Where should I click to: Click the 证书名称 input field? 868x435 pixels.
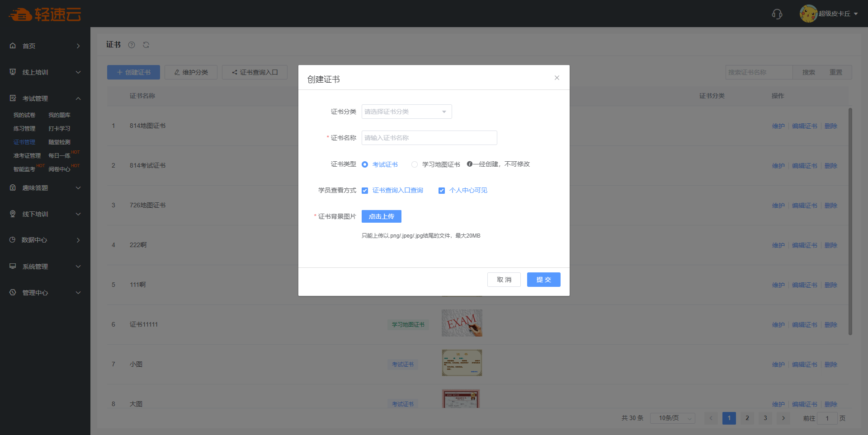click(x=429, y=138)
